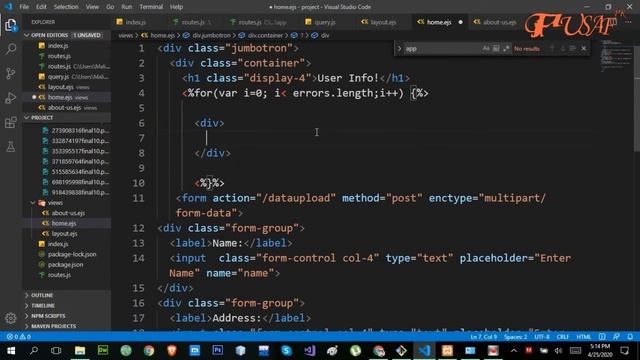The image size is (640, 360).
Task: Open the Source Control view
Action: click(11, 73)
